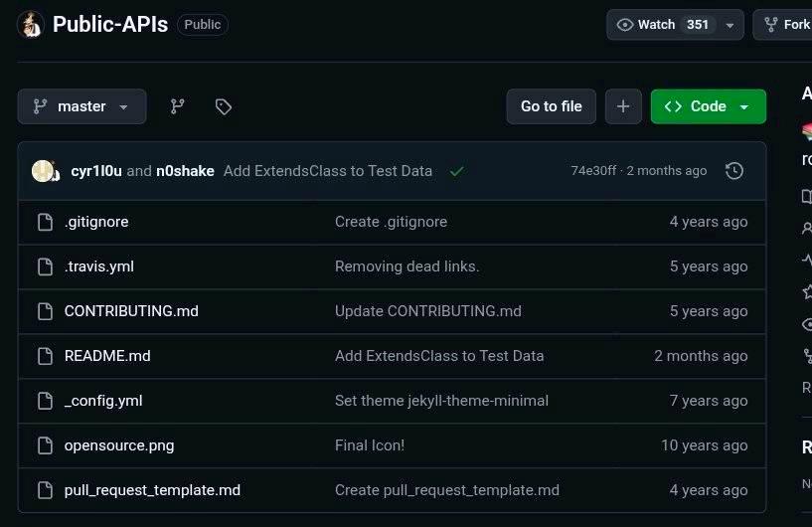The height and width of the screenshot is (527, 812).
Task: Open the repository owner avatar
Action: [31, 24]
